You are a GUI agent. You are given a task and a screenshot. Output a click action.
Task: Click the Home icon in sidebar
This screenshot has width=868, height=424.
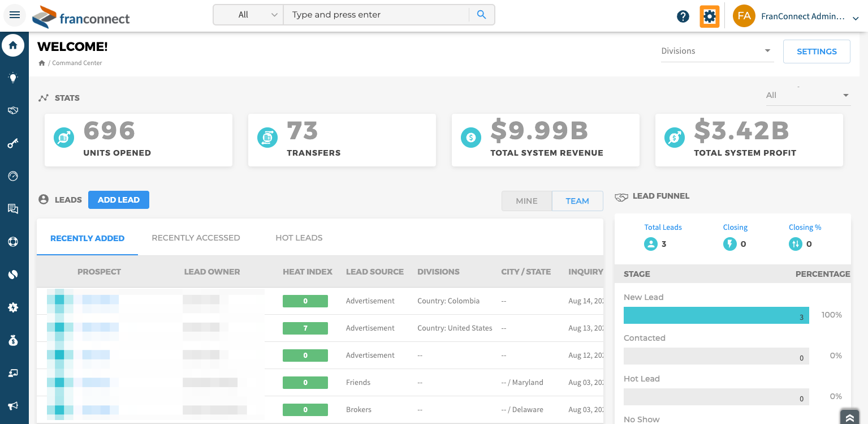pos(13,45)
